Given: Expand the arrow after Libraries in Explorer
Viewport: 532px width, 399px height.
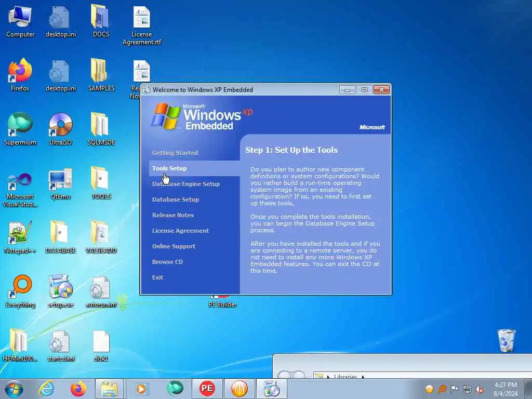Looking at the screenshot, I should pos(363,377).
